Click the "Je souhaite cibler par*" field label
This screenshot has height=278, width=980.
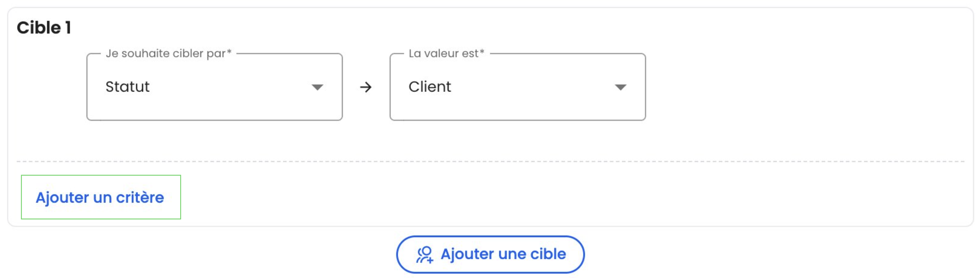pyautogui.click(x=169, y=54)
